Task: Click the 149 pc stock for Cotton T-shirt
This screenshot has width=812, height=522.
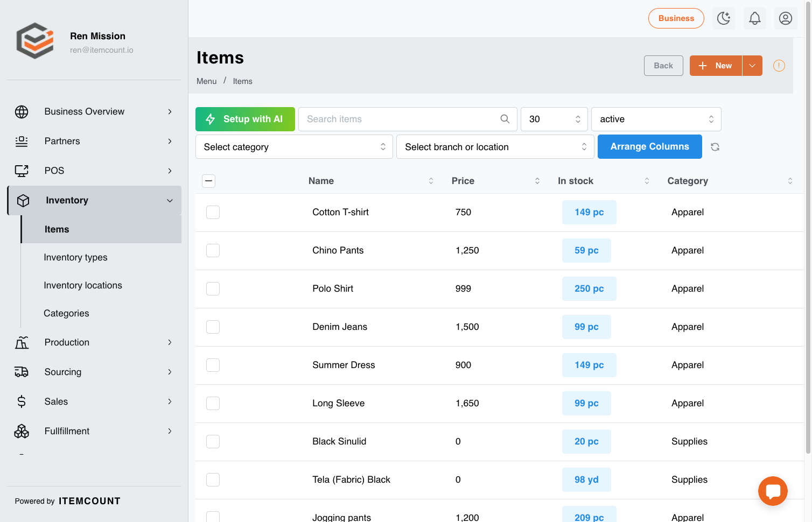Action: (x=589, y=212)
